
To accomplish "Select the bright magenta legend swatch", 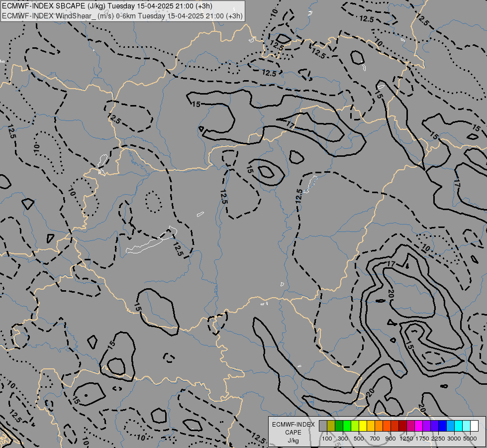I will point(419,426).
